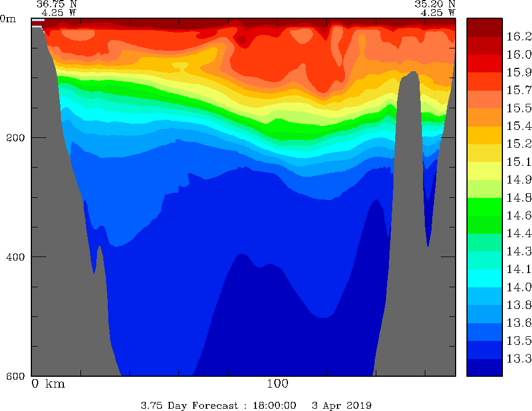Click the 14.8 color bar label

pos(519,198)
